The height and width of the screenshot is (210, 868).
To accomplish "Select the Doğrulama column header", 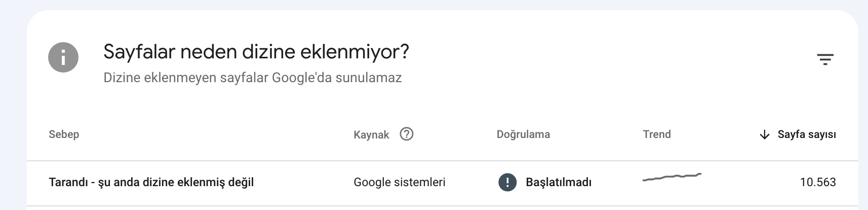I will [x=523, y=134].
